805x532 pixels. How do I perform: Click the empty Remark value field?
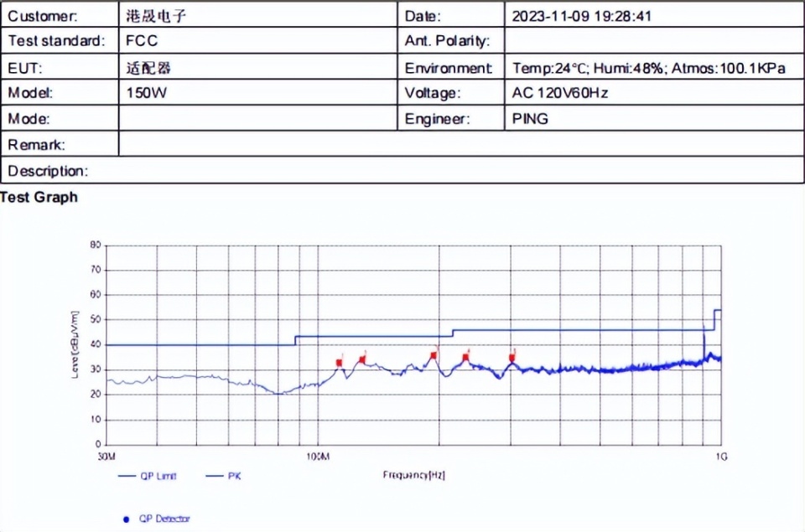pyautogui.click(x=461, y=144)
